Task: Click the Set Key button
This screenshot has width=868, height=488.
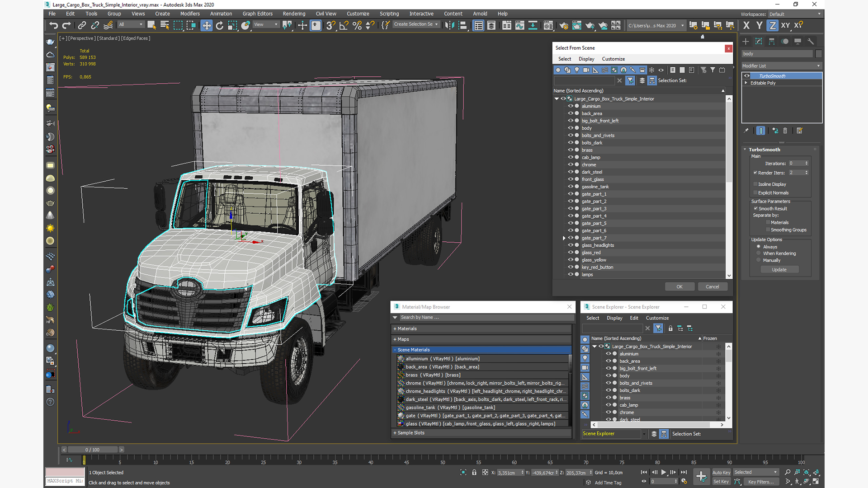Action: tap(721, 481)
